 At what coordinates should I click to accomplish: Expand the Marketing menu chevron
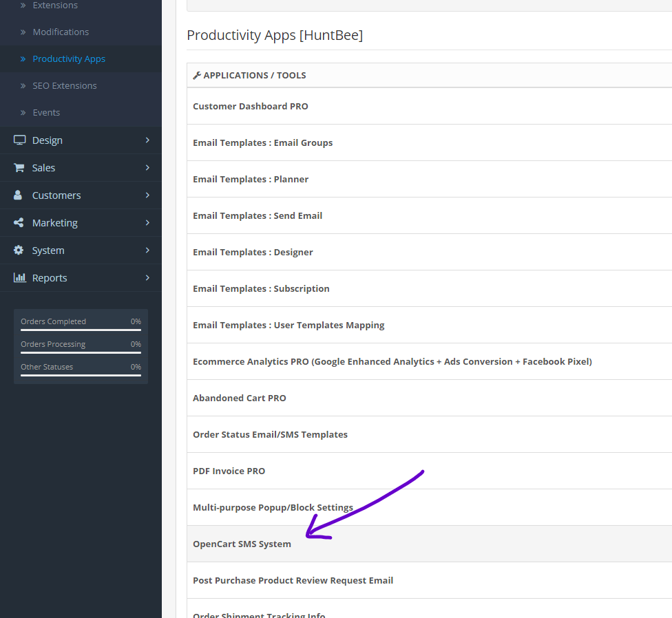(x=147, y=222)
